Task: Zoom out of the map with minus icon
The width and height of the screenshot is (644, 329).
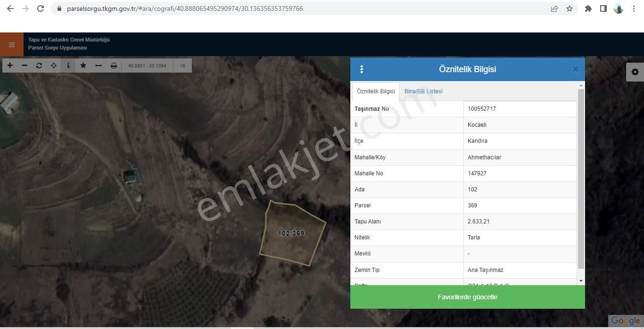Action: click(x=25, y=66)
